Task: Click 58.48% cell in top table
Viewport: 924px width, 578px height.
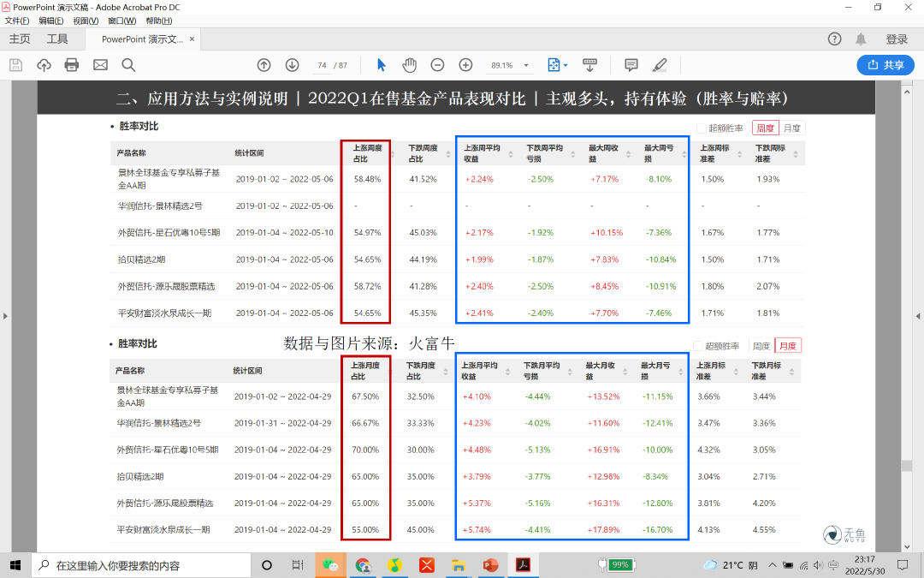Action: (x=367, y=179)
